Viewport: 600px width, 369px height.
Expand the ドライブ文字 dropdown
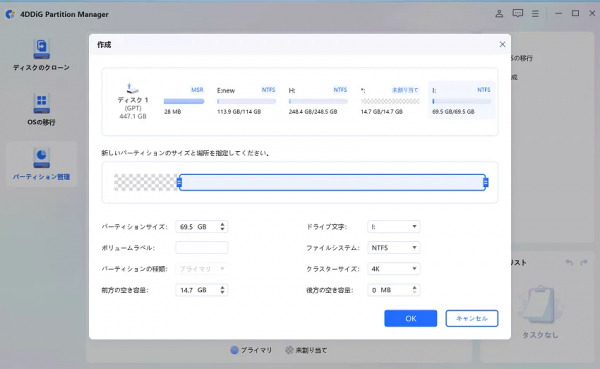click(x=393, y=227)
